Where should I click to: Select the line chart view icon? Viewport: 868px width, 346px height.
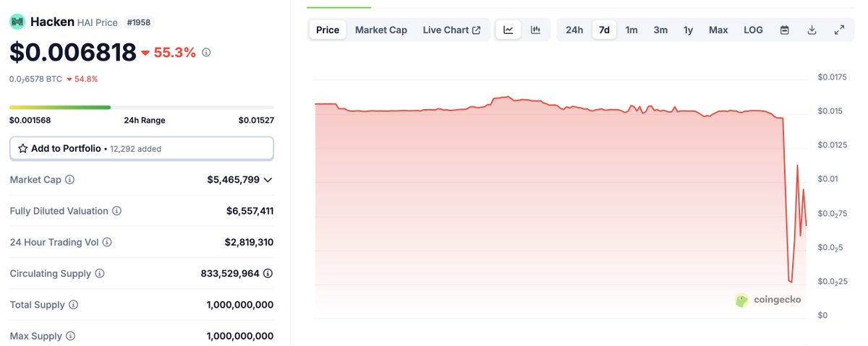pos(509,30)
